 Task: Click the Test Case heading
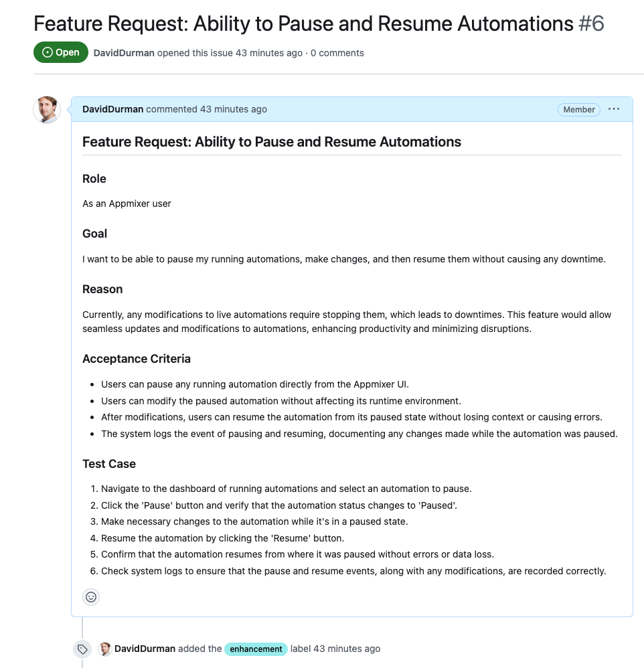[x=109, y=464]
